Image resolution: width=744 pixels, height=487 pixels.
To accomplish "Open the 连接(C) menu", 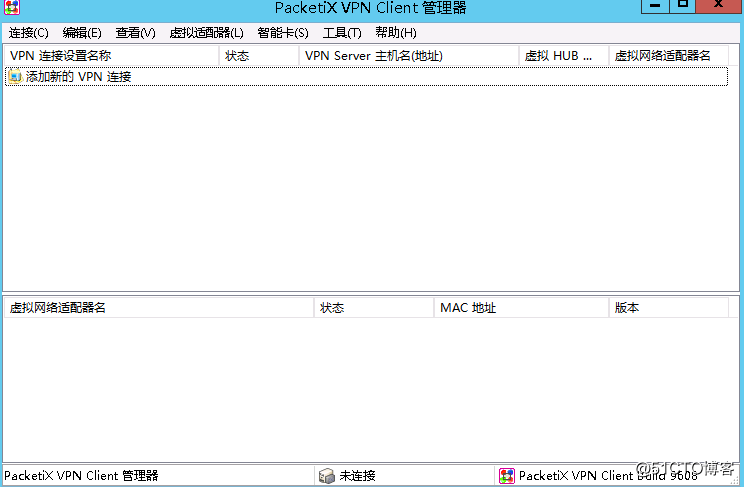I will (28, 33).
